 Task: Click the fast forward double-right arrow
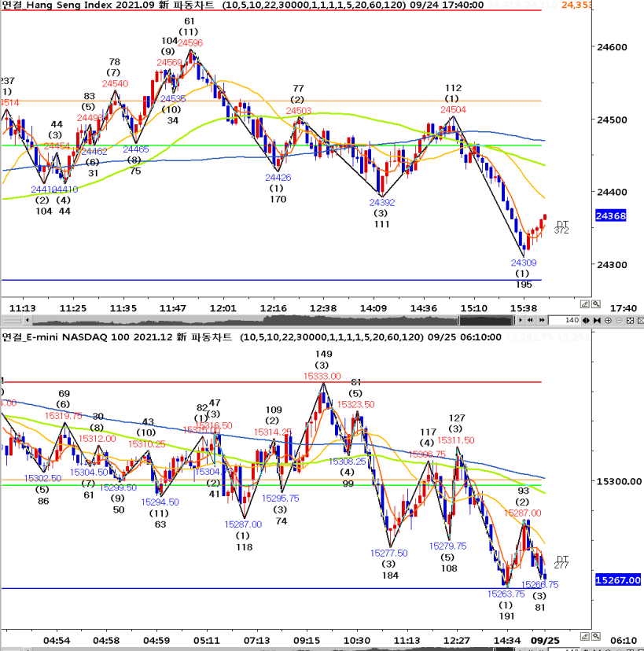coord(542,320)
